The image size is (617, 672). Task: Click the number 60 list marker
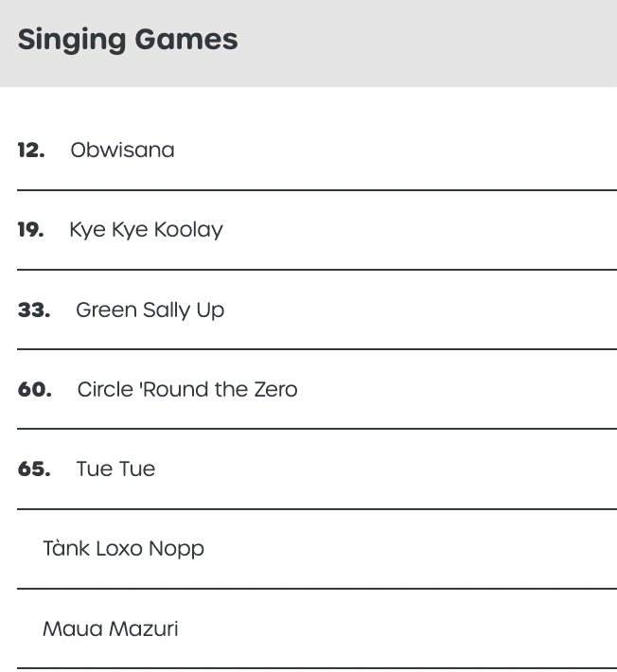35,390
